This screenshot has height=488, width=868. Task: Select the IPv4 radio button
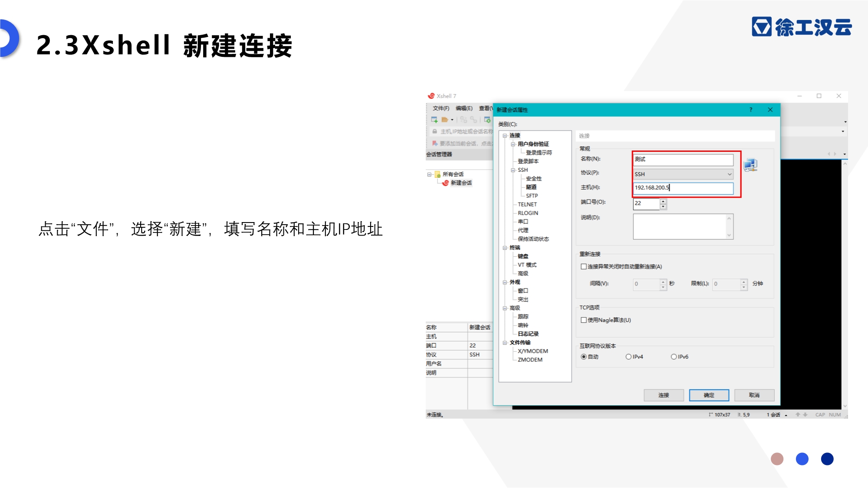pyautogui.click(x=628, y=357)
